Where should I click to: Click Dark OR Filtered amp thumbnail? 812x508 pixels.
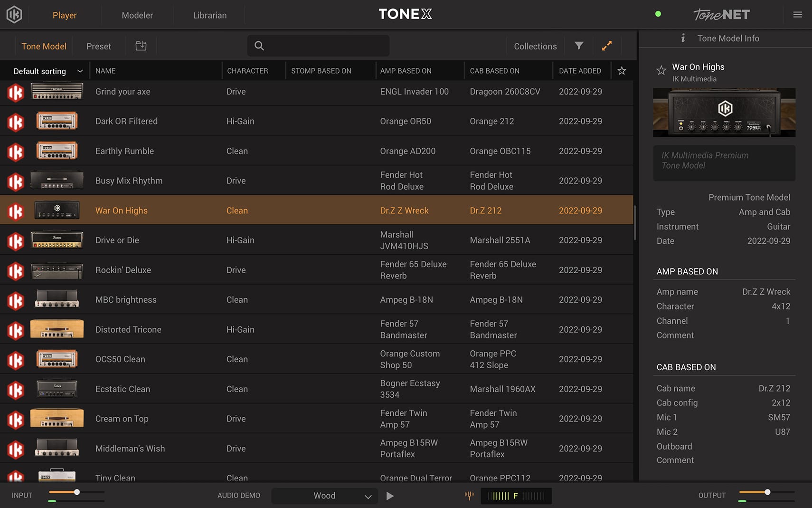[57, 121]
